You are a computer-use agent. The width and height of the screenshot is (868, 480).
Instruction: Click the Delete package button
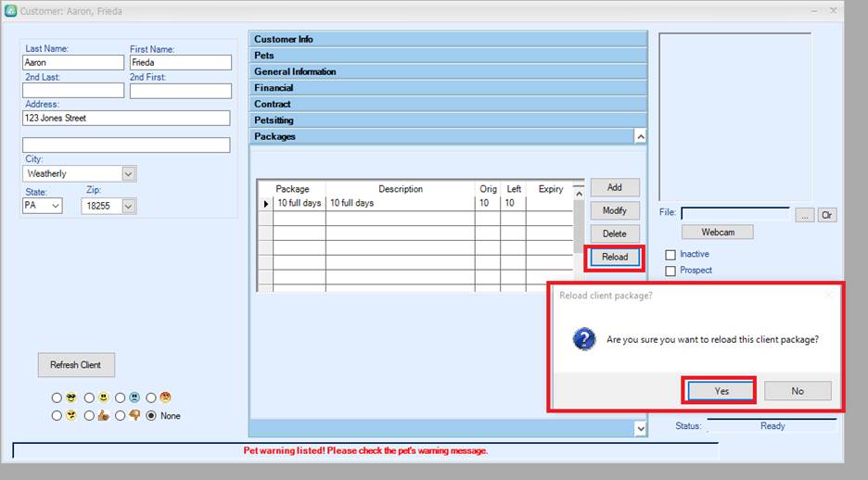(615, 234)
